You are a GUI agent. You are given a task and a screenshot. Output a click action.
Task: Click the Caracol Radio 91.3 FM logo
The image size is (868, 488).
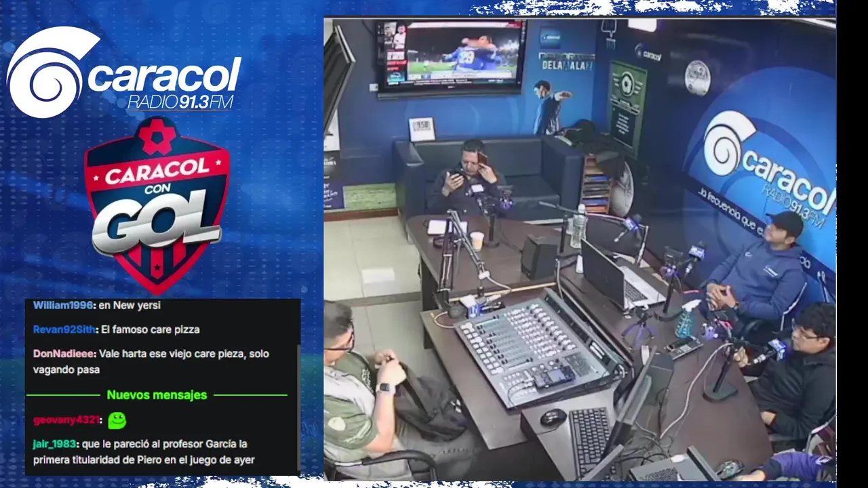pos(123,73)
